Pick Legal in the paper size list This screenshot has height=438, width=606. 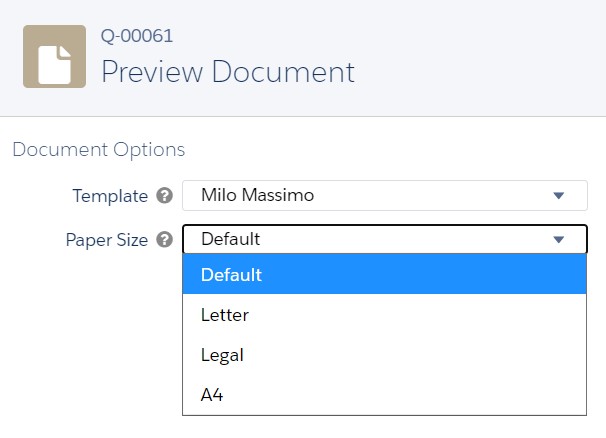[385, 355]
